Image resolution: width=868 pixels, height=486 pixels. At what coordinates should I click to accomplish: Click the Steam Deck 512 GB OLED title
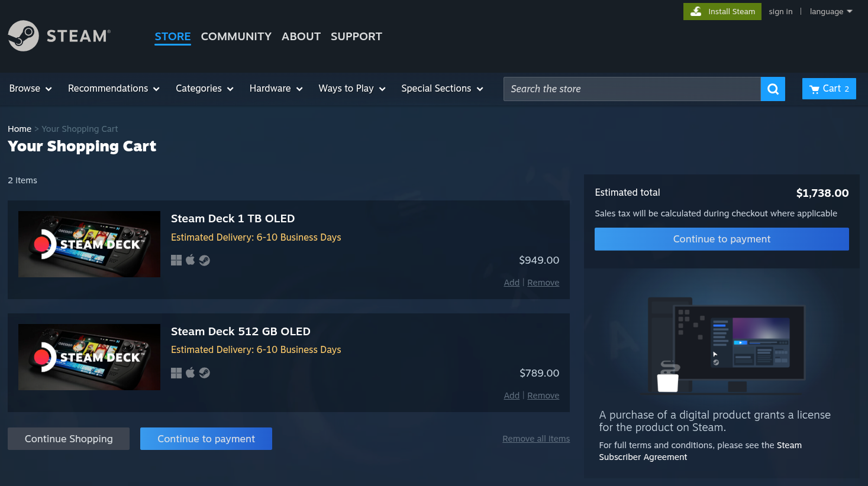tap(241, 332)
